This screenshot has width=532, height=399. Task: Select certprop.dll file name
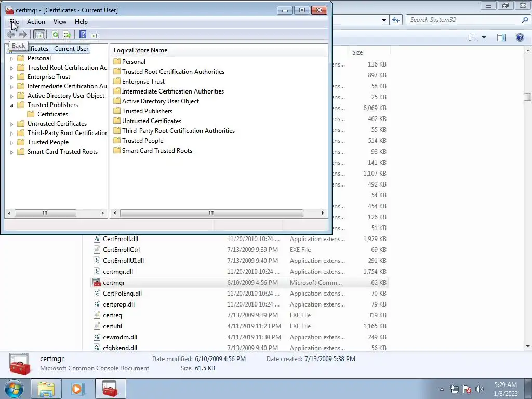(118, 304)
